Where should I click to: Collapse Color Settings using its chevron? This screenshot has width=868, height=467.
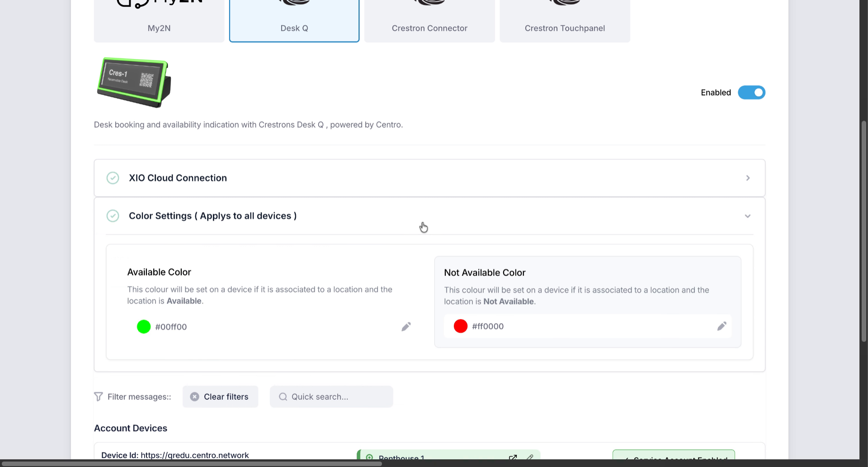click(748, 216)
